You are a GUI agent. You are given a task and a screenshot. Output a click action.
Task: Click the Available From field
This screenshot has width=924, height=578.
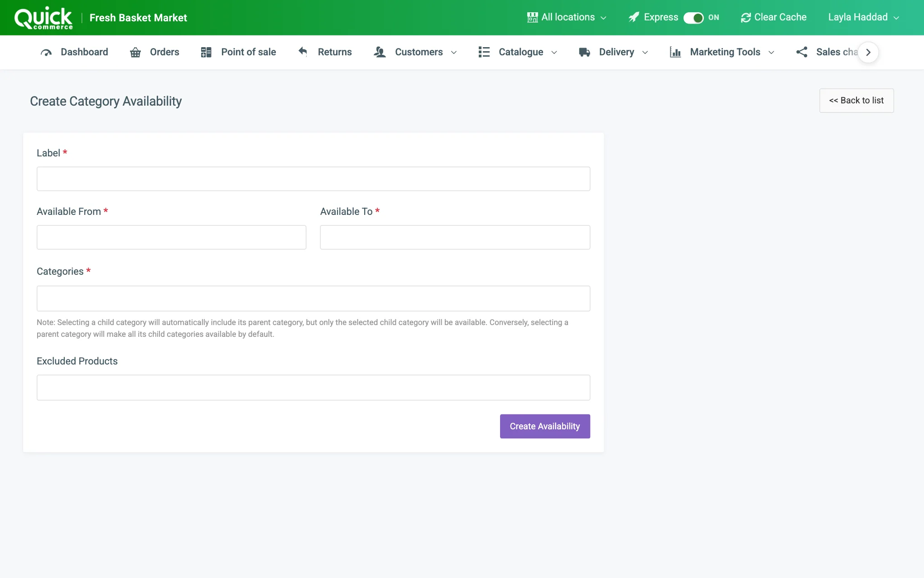point(172,237)
